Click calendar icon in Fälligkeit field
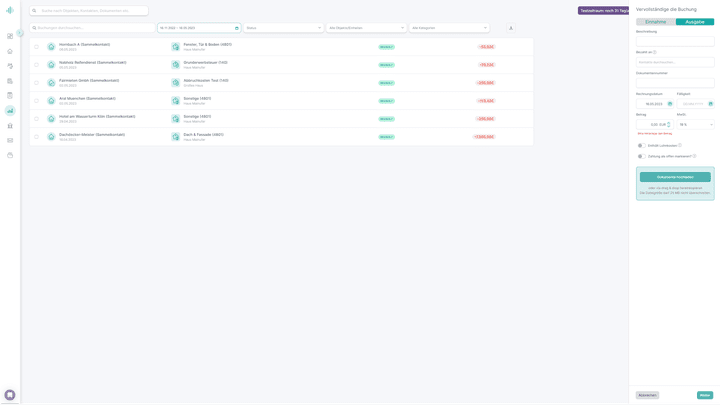The width and height of the screenshot is (720, 405). tap(711, 104)
